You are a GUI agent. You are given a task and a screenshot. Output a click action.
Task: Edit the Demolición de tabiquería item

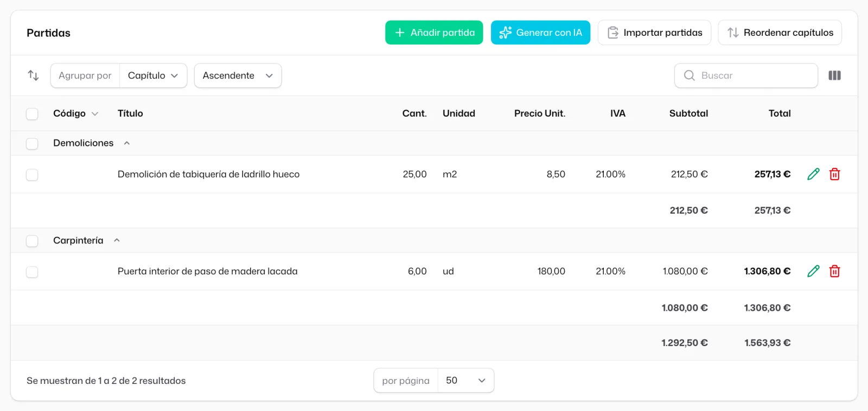(x=813, y=174)
